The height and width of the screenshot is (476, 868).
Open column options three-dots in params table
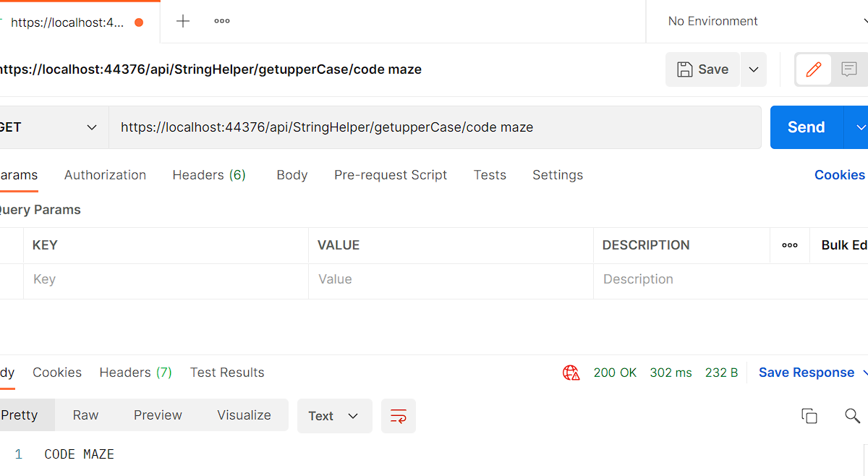[790, 245]
